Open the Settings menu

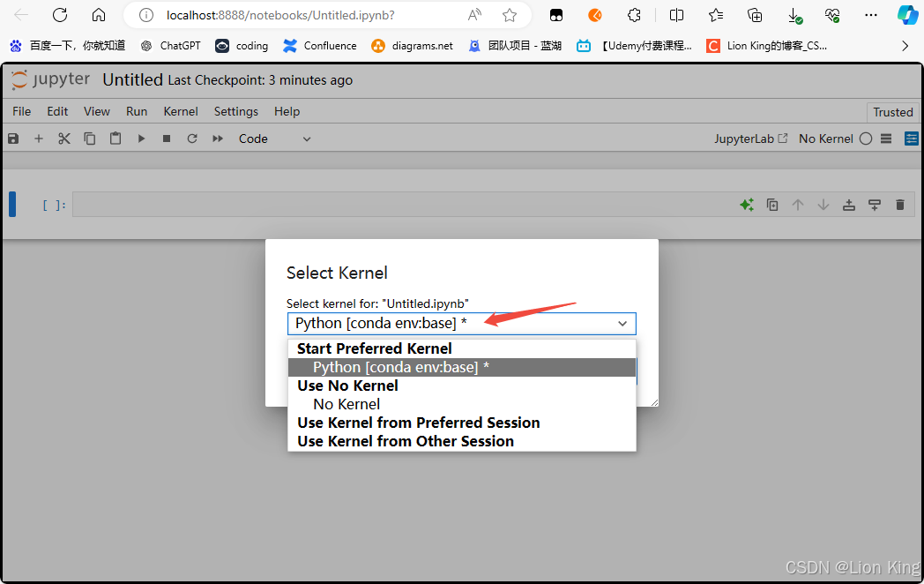235,111
